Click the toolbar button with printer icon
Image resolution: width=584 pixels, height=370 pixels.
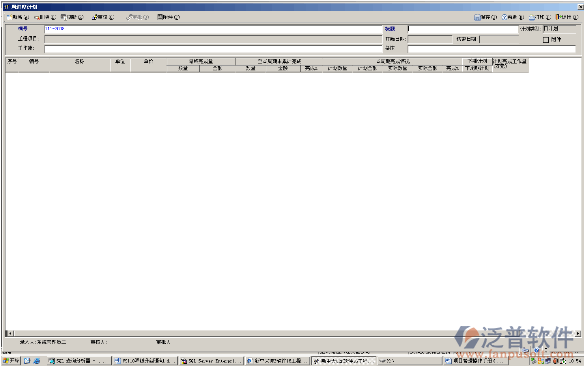pos(540,17)
